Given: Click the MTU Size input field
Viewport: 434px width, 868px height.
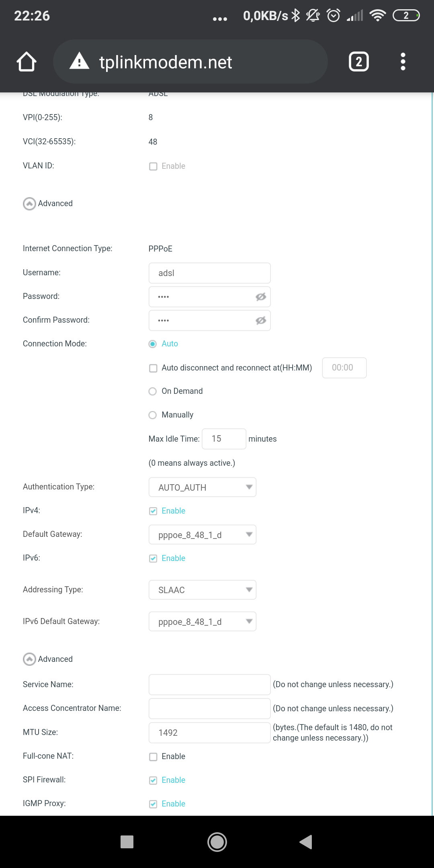Looking at the screenshot, I should pos(209,733).
